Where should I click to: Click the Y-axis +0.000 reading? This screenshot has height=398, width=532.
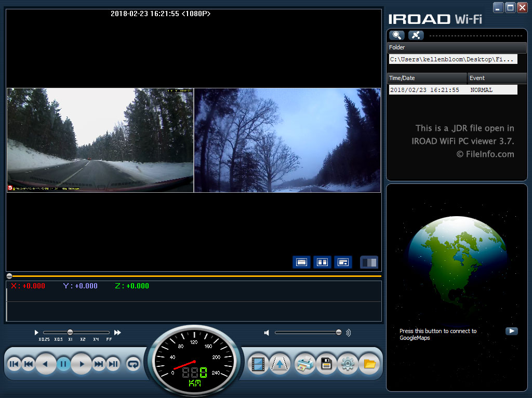(81, 286)
